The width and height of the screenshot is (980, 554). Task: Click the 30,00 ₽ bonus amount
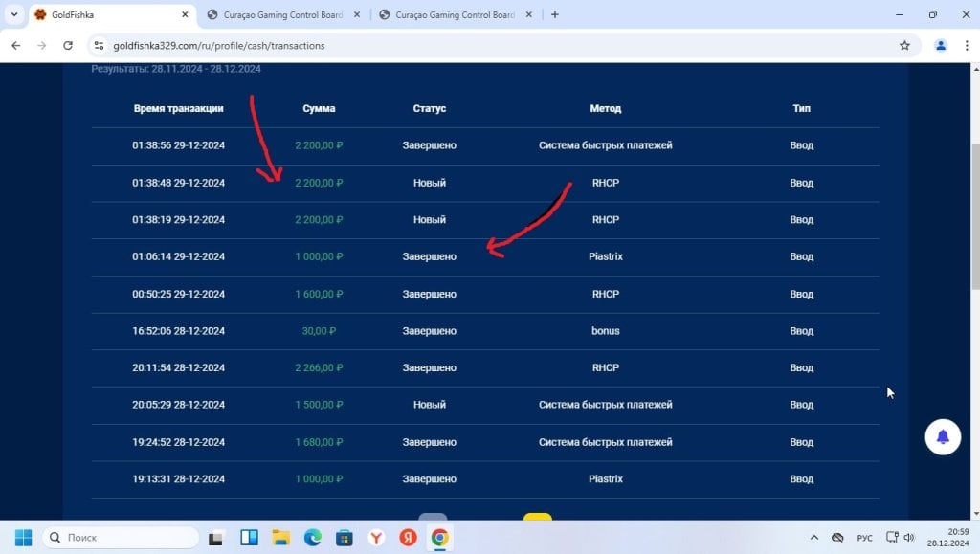pos(319,330)
